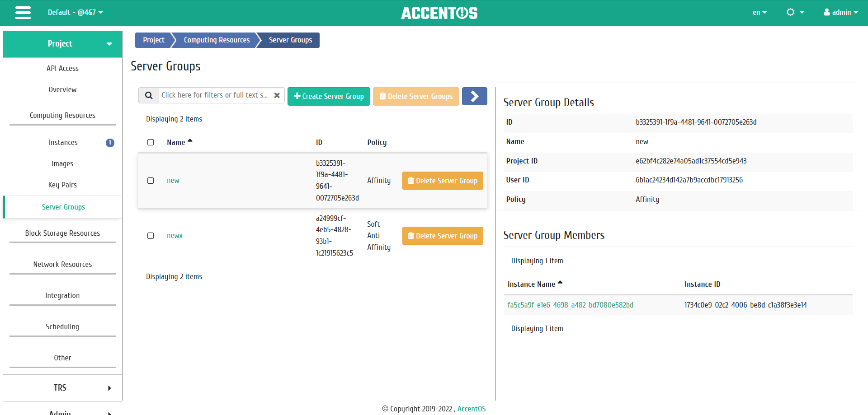Expand the TRS sidebar section

[x=63, y=388]
